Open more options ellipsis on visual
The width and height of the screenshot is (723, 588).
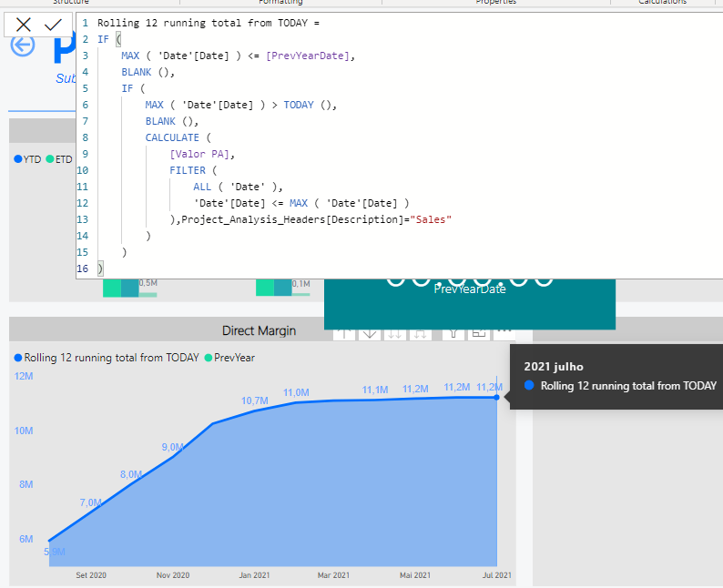(504, 333)
